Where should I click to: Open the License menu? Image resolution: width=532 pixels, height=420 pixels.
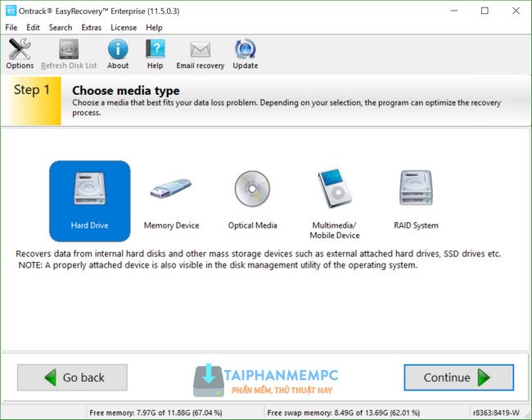coord(124,28)
